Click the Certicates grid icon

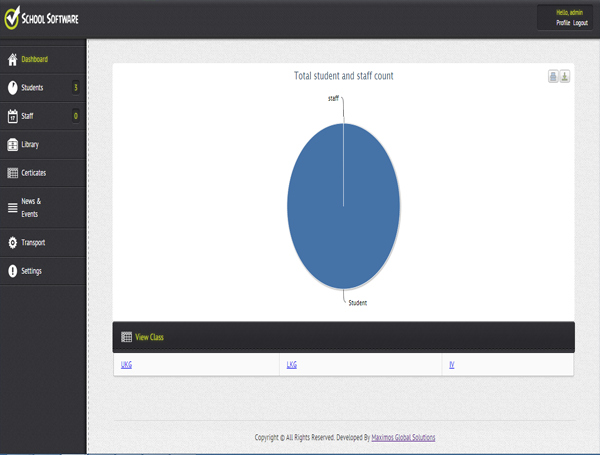(12, 173)
